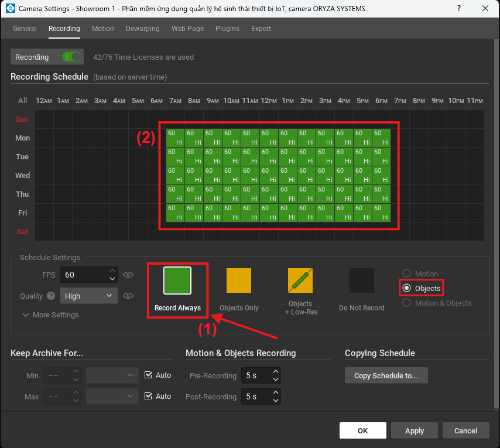Click Copy Schedule to... button
This screenshot has width=500, height=448.
386,375
